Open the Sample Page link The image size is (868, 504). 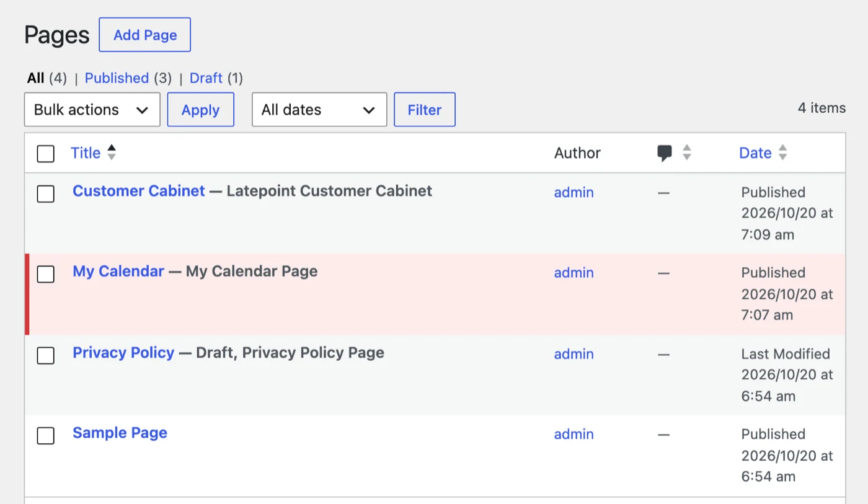(x=120, y=433)
